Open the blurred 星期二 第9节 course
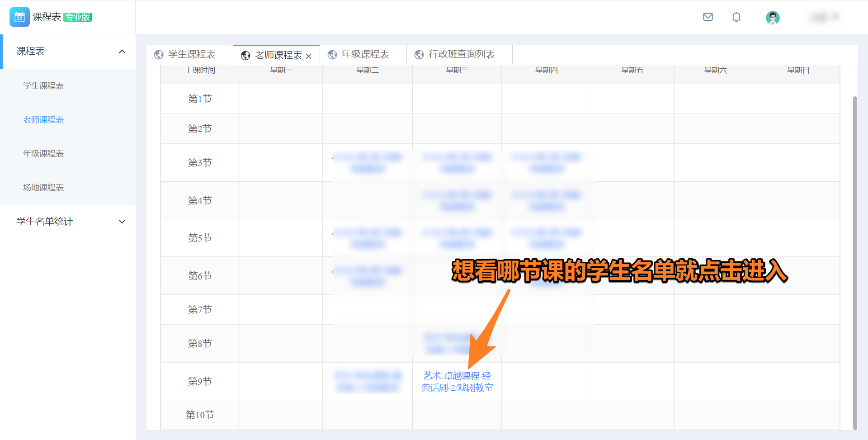This screenshot has height=440, width=868. coord(368,382)
